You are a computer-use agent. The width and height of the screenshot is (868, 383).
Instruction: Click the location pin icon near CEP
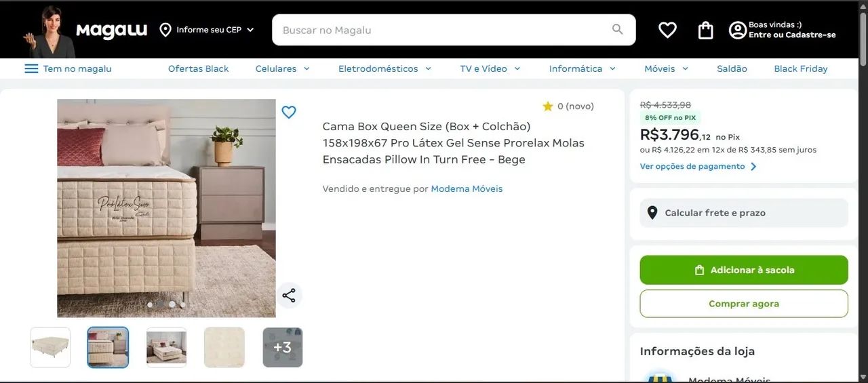pyautogui.click(x=165, y=30)
